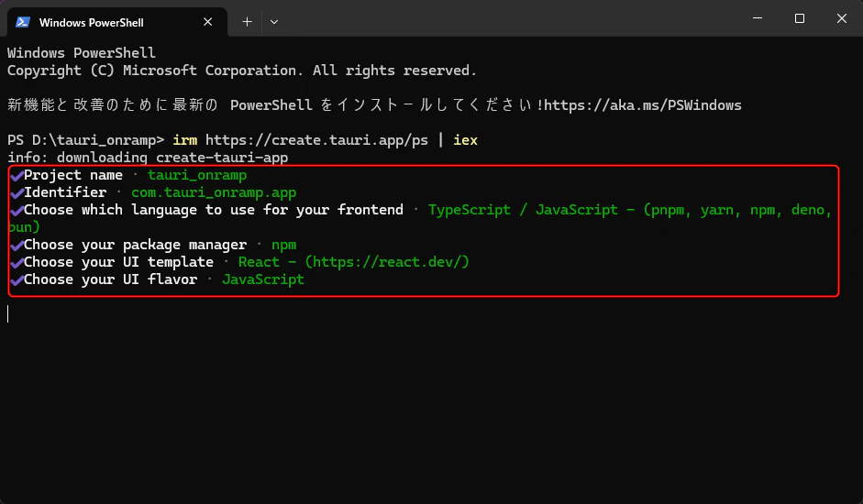The image size is (863, 504).
Task: Open the new tab profile dropdown
Action: tap(274, 22)
